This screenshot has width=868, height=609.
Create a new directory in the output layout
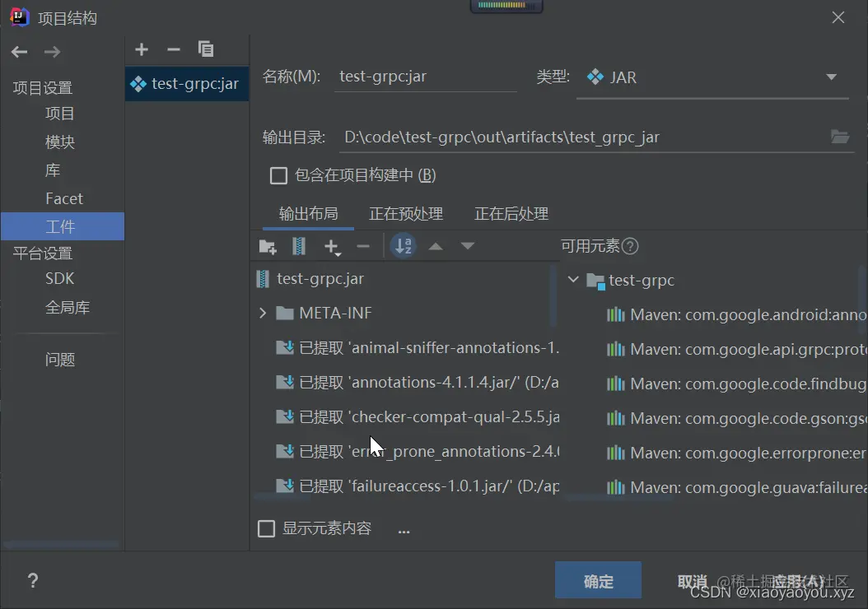tap(267, 246)
